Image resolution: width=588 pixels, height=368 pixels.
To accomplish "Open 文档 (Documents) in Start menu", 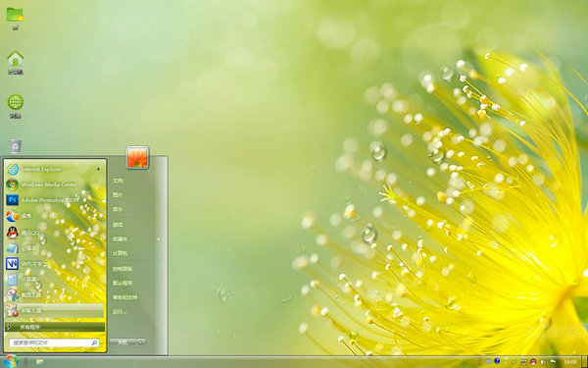I will (118, 181).
